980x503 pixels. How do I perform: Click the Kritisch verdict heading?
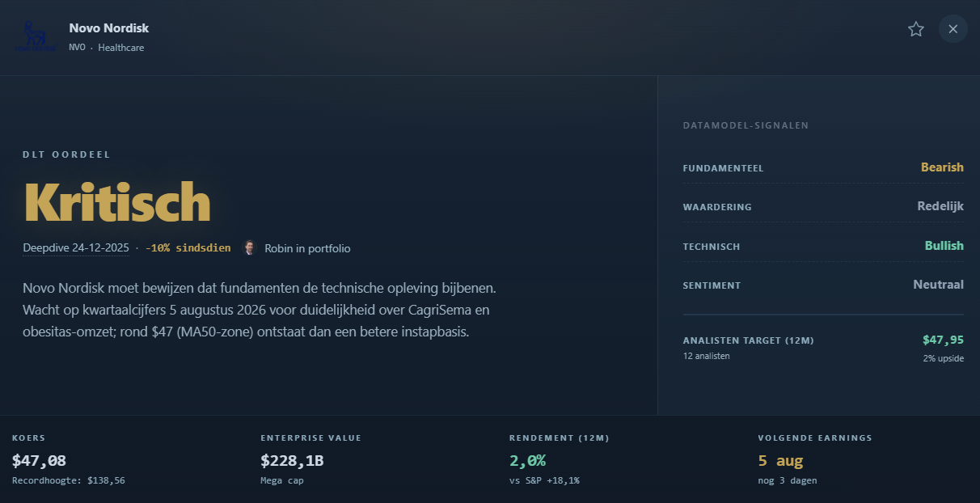click(x=117, y=201)
